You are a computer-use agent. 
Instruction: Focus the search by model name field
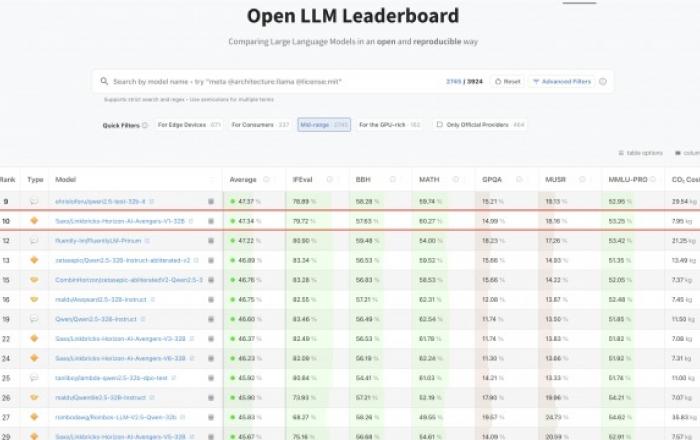pyautogui.click(x=272, y=81)
